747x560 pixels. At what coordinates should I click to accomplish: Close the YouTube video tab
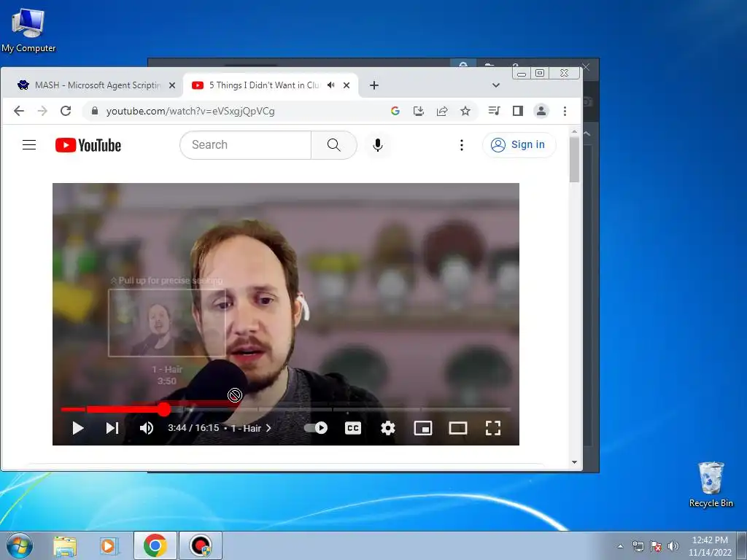[347, 85]
